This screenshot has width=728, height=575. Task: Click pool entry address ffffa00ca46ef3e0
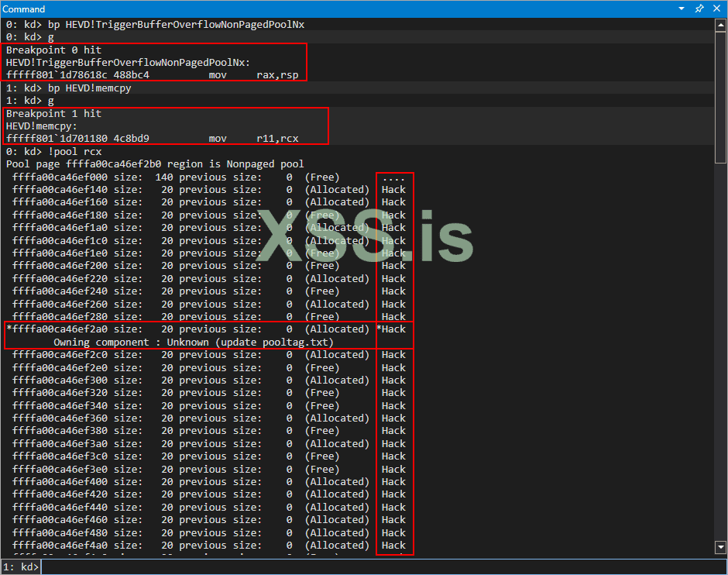(60, 469)
